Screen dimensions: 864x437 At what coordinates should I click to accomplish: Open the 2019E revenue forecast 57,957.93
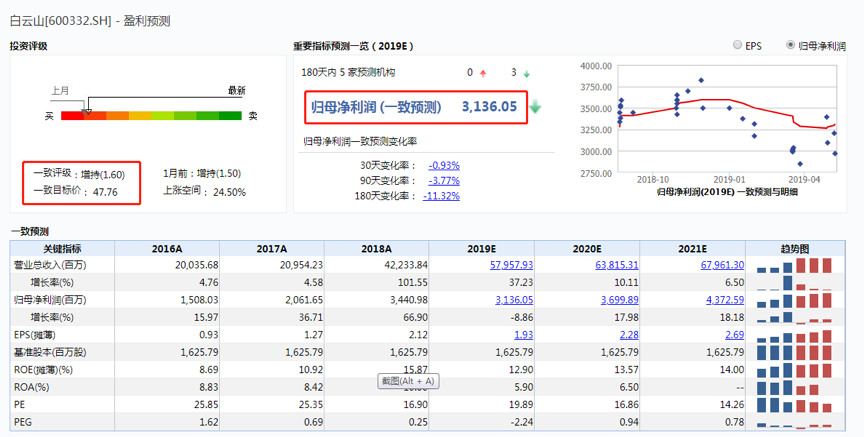[511, 265]
